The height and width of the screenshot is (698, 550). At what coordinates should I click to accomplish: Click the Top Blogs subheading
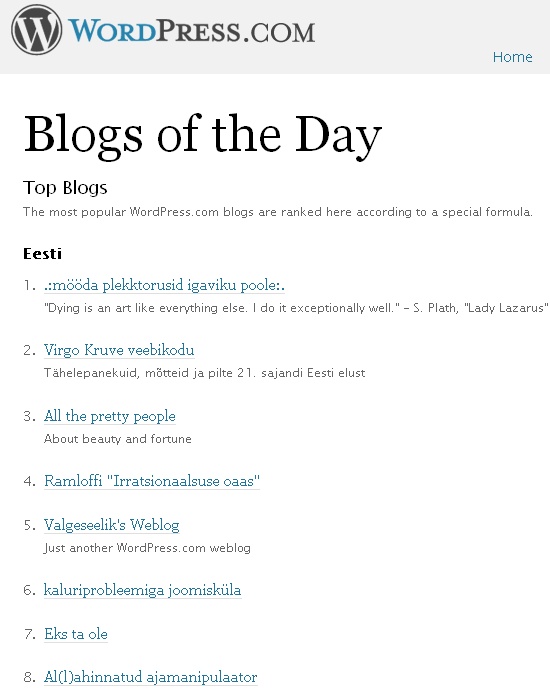[x=65, y=187]
